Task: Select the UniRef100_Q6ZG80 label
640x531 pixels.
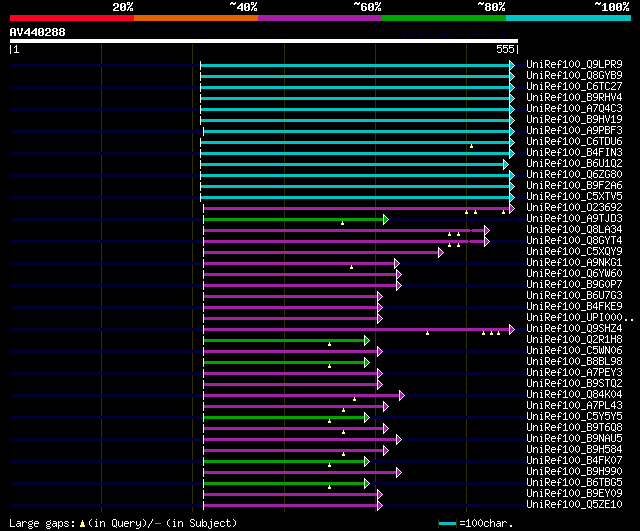Action: pyautogui.click(x=574, y=175)
